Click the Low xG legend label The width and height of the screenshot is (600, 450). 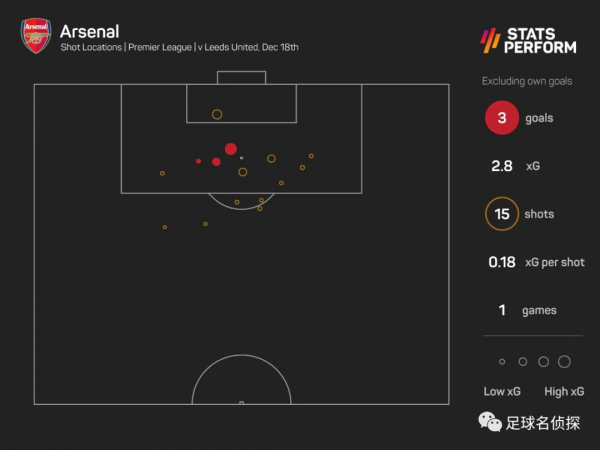[x=500, y=391]
